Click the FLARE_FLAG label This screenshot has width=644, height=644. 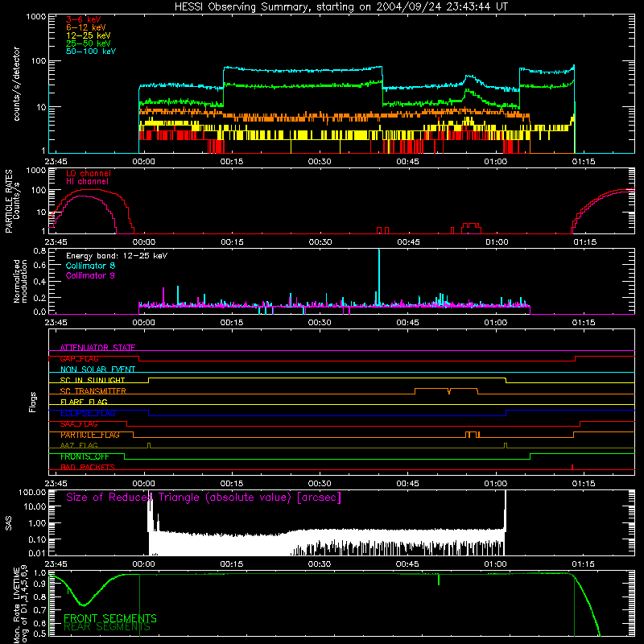84,402
